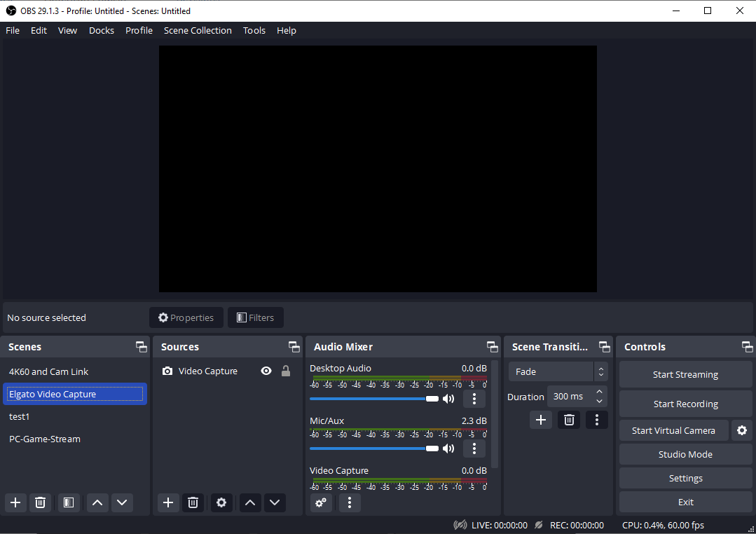This screenshot has height=534, width=756.
Task: Add a new scene transition with plus
Action: [x=540, y=419]
